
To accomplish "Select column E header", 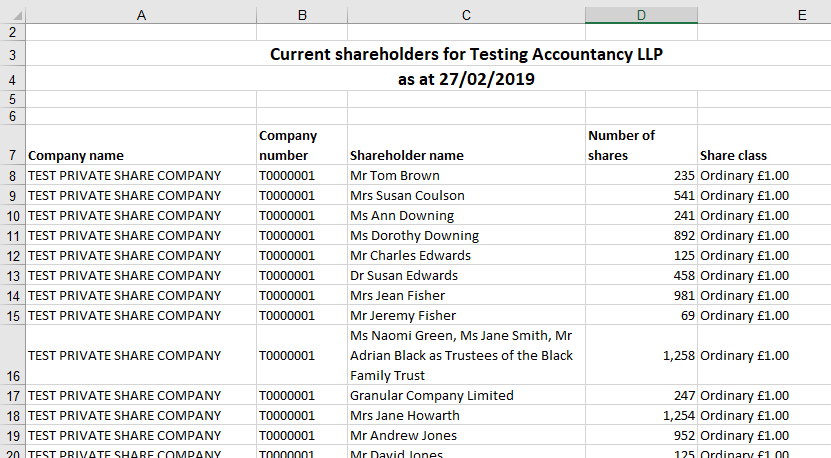I will (764, 14).
